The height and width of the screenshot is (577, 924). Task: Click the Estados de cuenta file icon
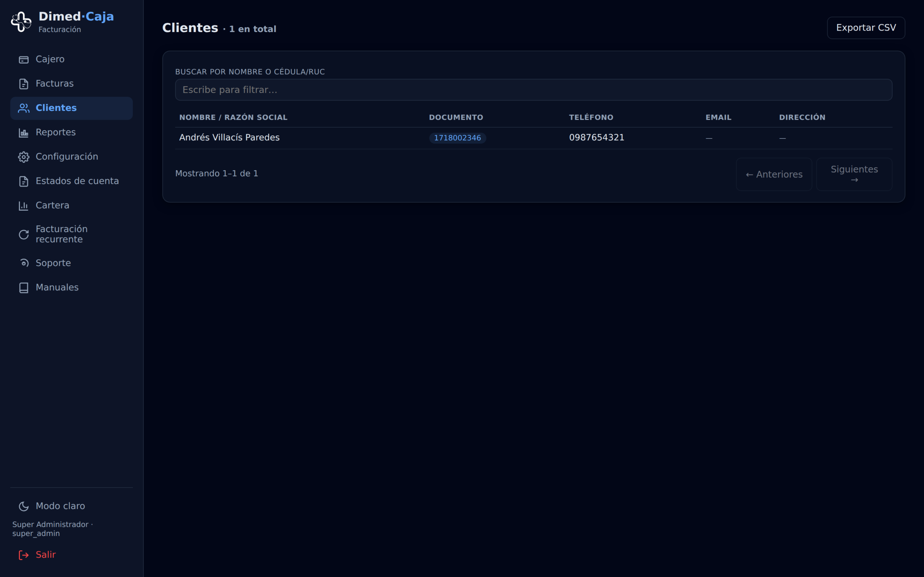click(x=24, y=181)
